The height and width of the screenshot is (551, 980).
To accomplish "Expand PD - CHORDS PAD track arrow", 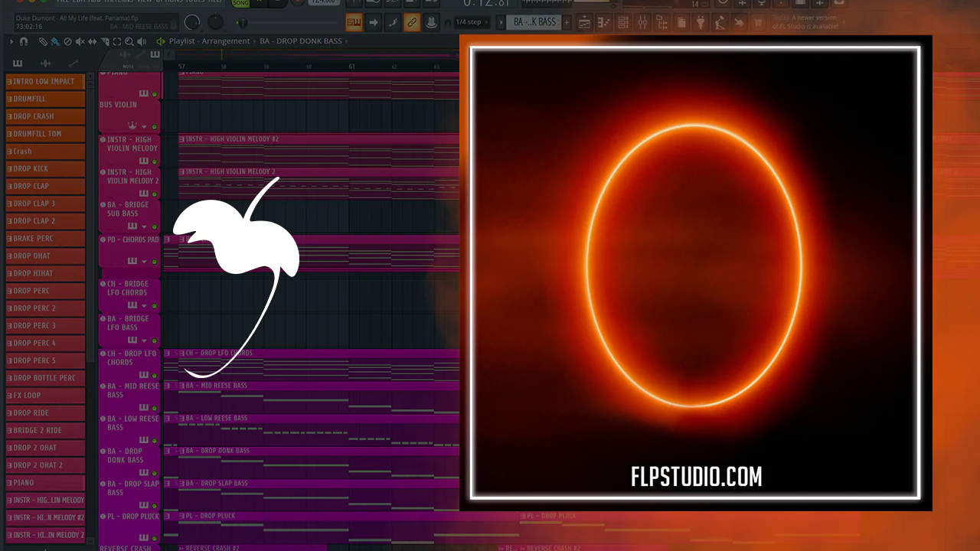I will 143,262.
